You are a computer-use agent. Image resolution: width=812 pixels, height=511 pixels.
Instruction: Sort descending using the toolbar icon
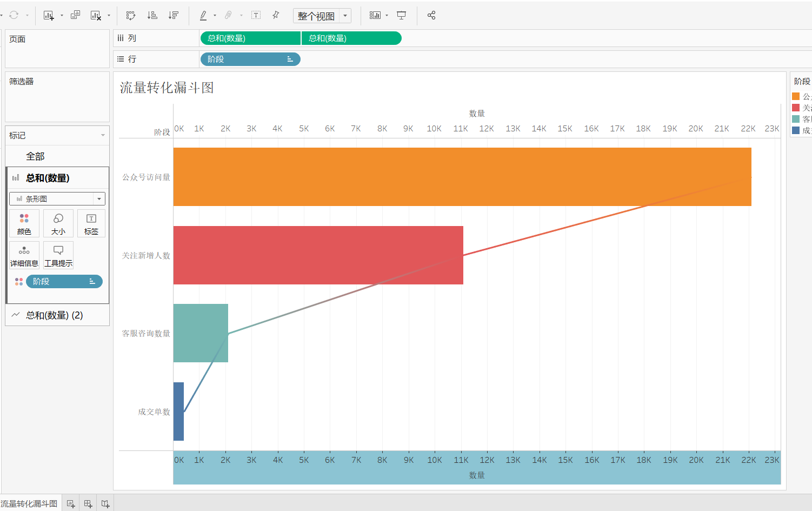click(174, 15)
